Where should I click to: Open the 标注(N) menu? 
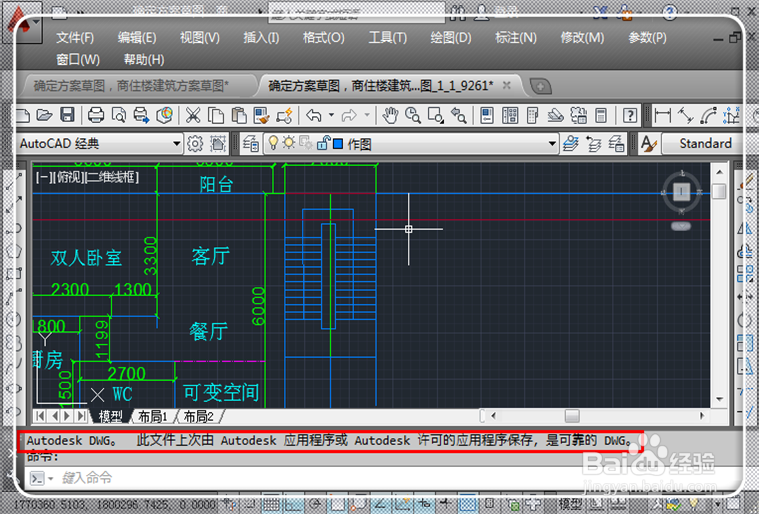click(x=516, y=38)
